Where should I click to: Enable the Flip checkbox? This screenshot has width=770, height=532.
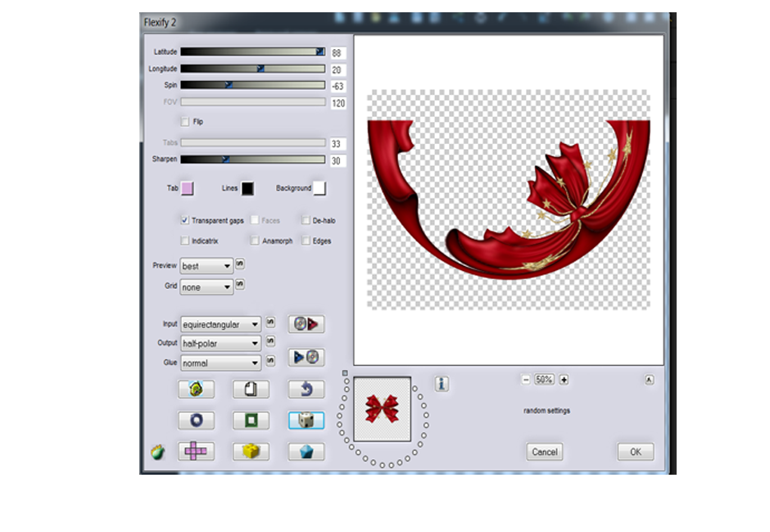(x=185, y=122)
